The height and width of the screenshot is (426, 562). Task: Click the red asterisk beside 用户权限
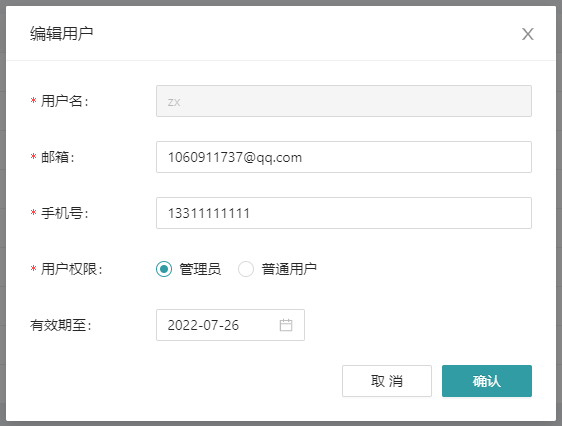point(33,269)
